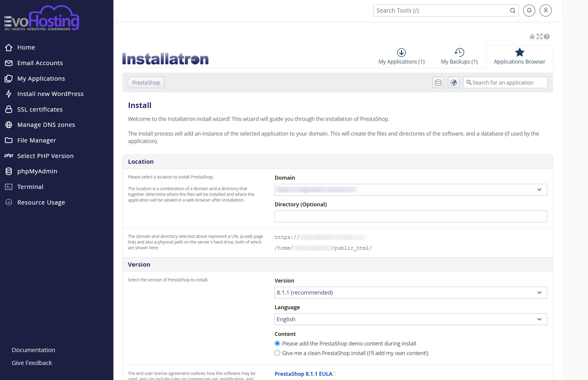
Task: Open the user account icon
Action: tap(545, 10)
